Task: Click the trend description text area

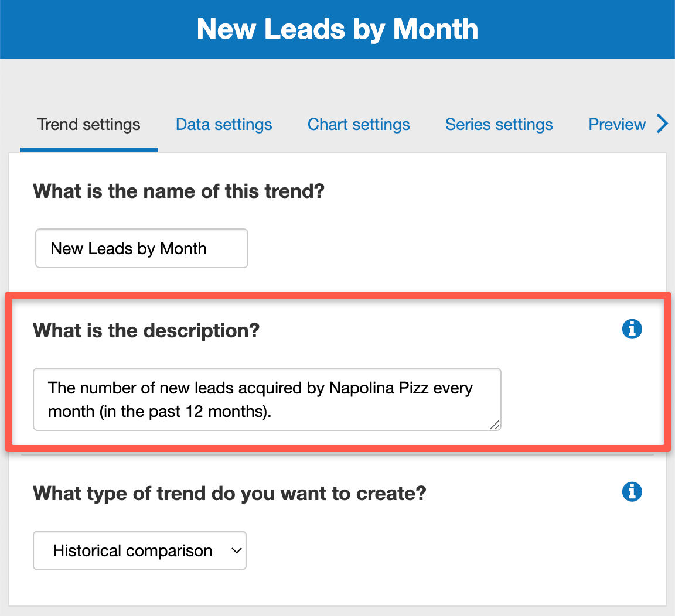Action: coord(267,399)
